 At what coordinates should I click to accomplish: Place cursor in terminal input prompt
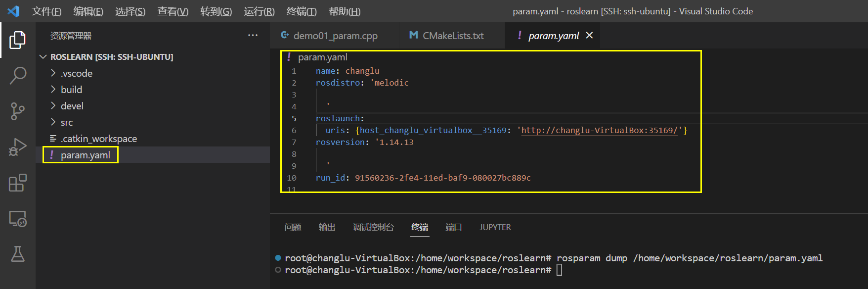(559, 270)
